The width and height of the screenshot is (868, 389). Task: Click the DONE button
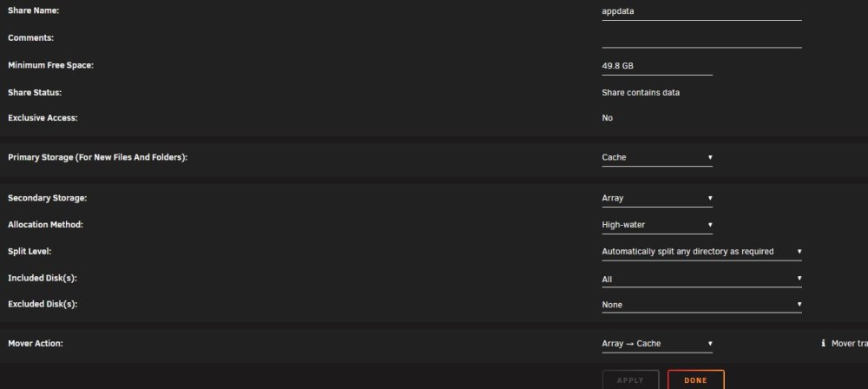[x=696, y=380]
